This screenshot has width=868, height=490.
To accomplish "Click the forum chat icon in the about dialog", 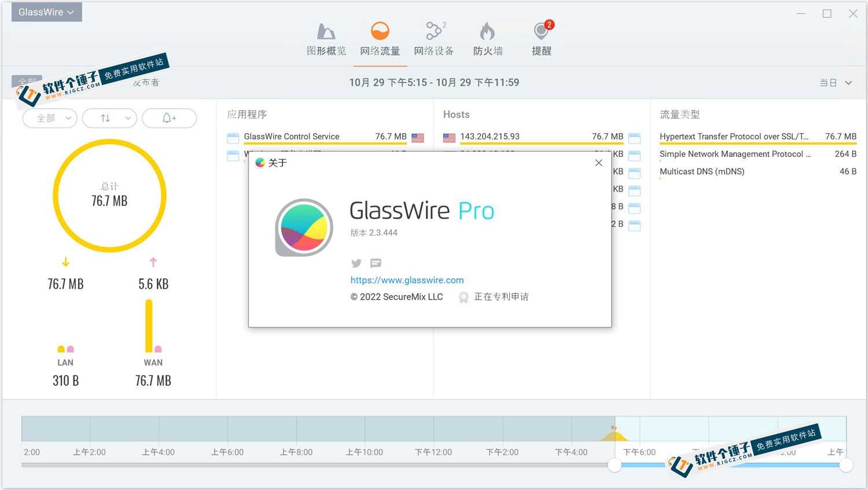I will pyautogui.click(x=376, y=263).
